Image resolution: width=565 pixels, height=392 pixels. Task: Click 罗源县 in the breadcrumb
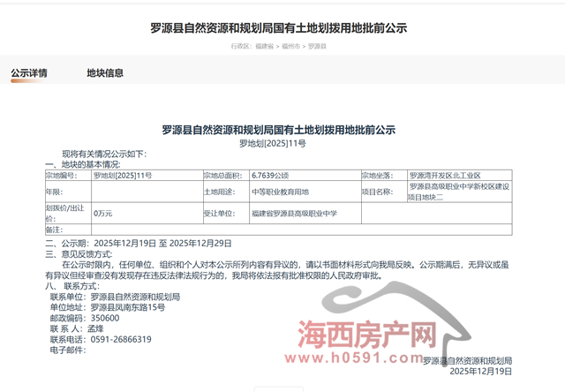[x=317, y=44]
